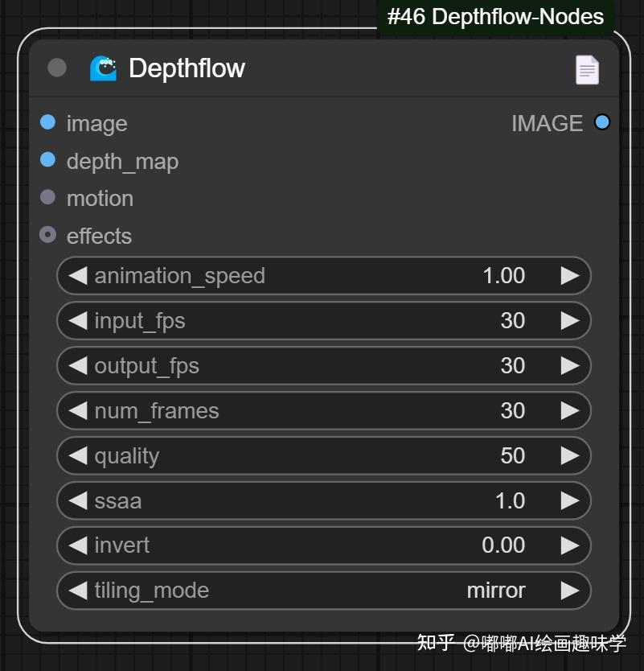Increase animation_speed with right arrow
Viewport: 644px width, 671px height.
[x=570, y=276]
